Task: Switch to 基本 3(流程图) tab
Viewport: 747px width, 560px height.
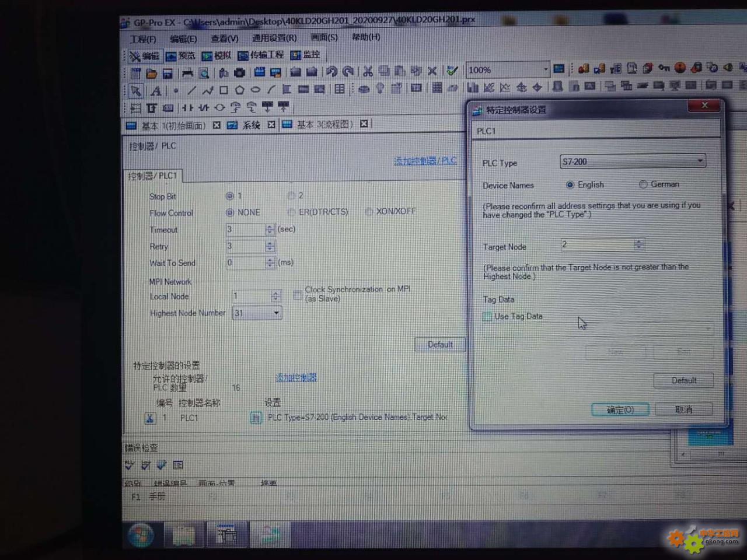Action: click(x=318, y=124)
